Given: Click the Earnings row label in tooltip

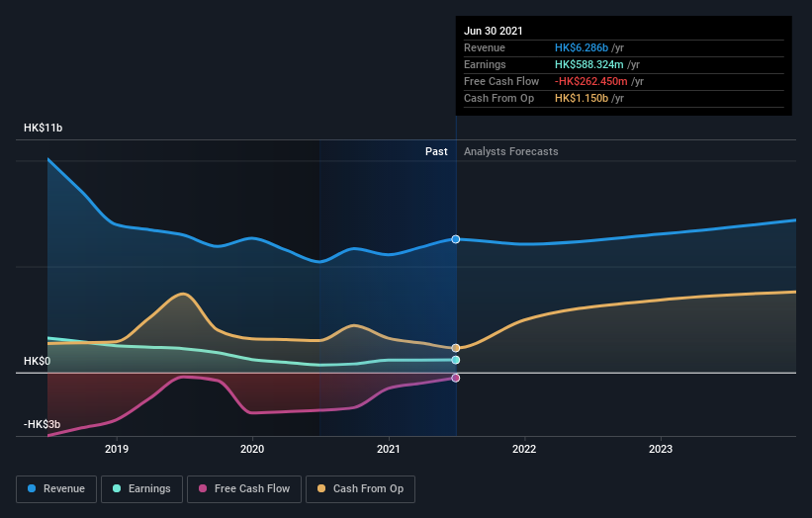Looking at the screenshot, I should [x=485, y=64].
